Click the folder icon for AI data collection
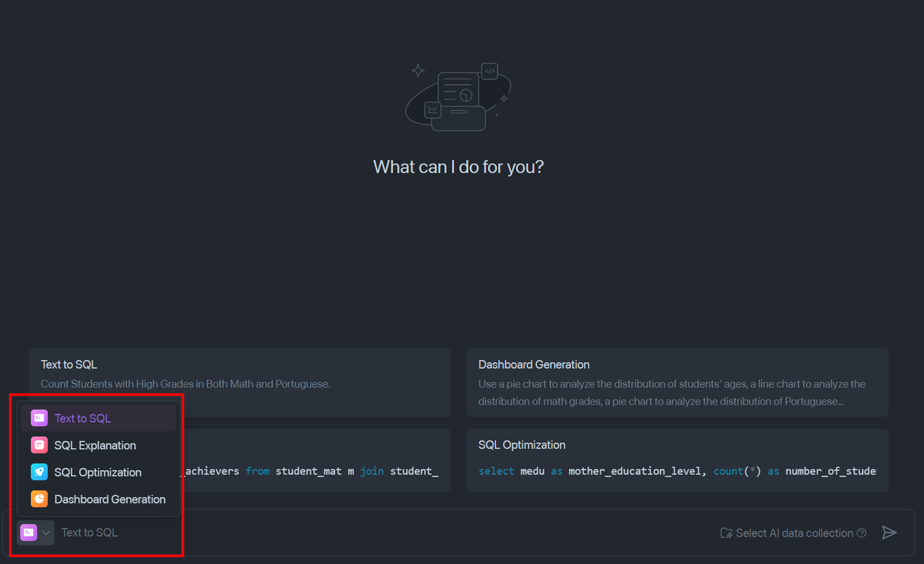This screenshot has width=924, height=564. [726, 533]
